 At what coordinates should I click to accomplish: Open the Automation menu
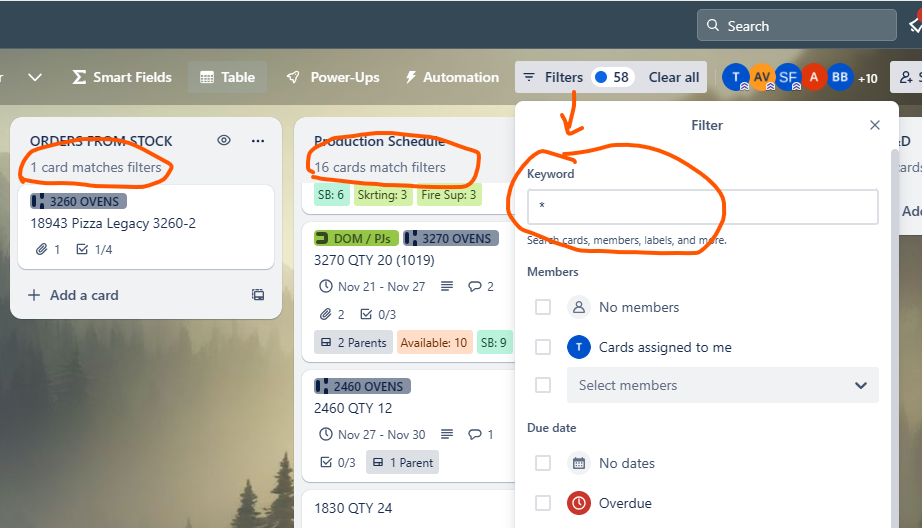[x=452, y=77]
